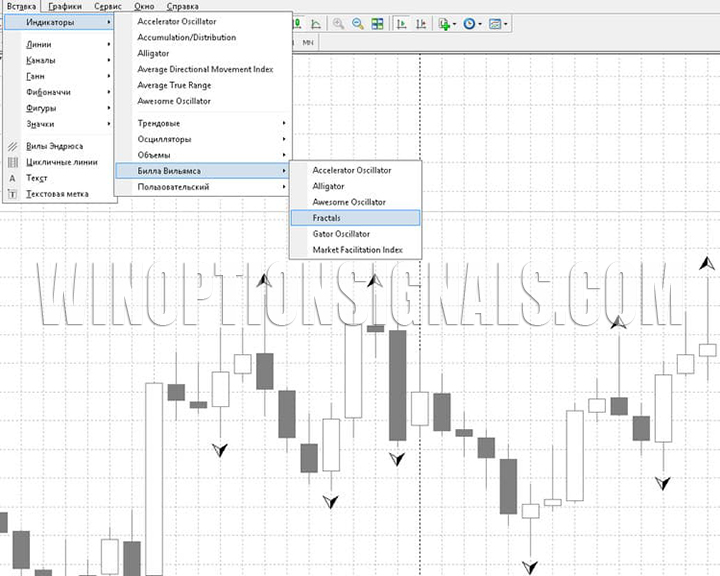Expand the Значки submenu

point(59,124)
